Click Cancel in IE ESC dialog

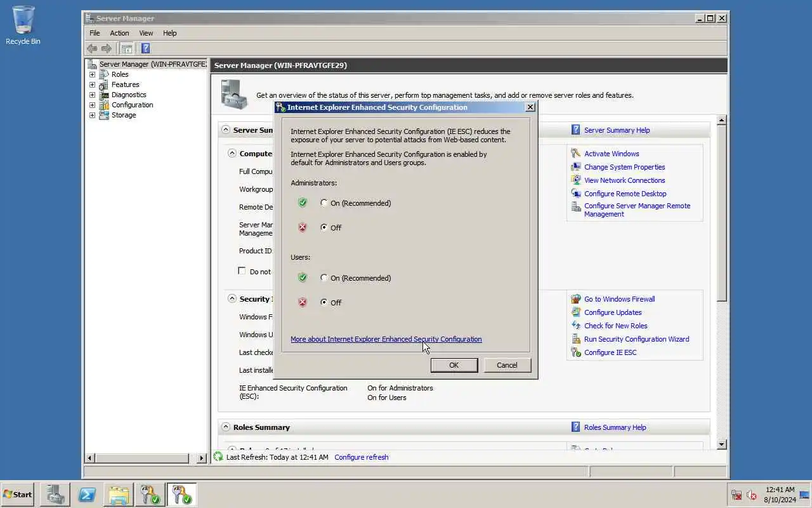pyautogui.click(x=507, y=365)
